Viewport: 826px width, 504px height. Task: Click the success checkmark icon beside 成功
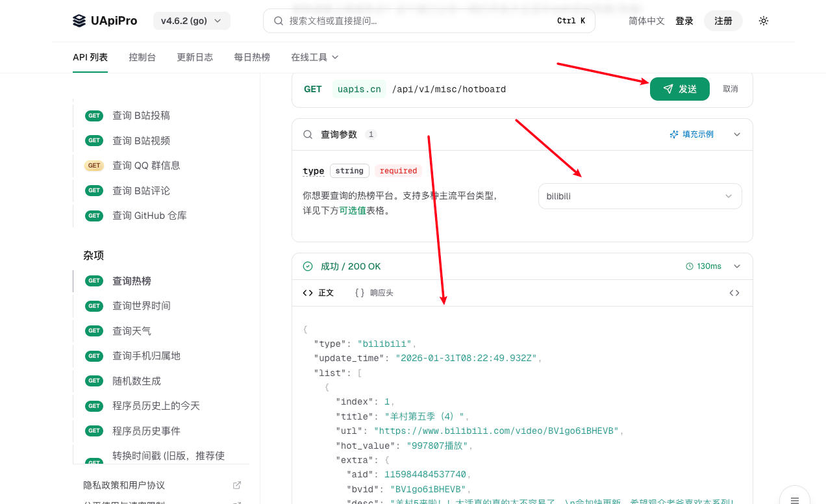tap(308, 266)
